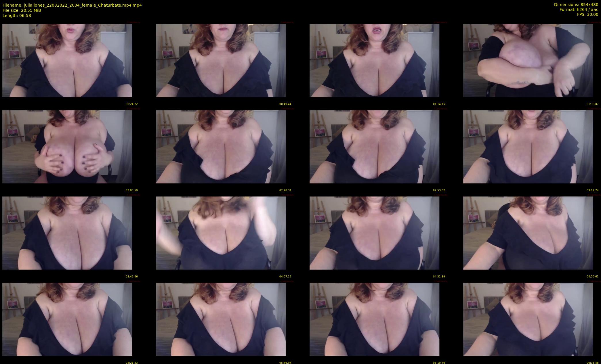Click the timestamp label 01:14.15
The image size is (601, 364).
coord(439,104)
